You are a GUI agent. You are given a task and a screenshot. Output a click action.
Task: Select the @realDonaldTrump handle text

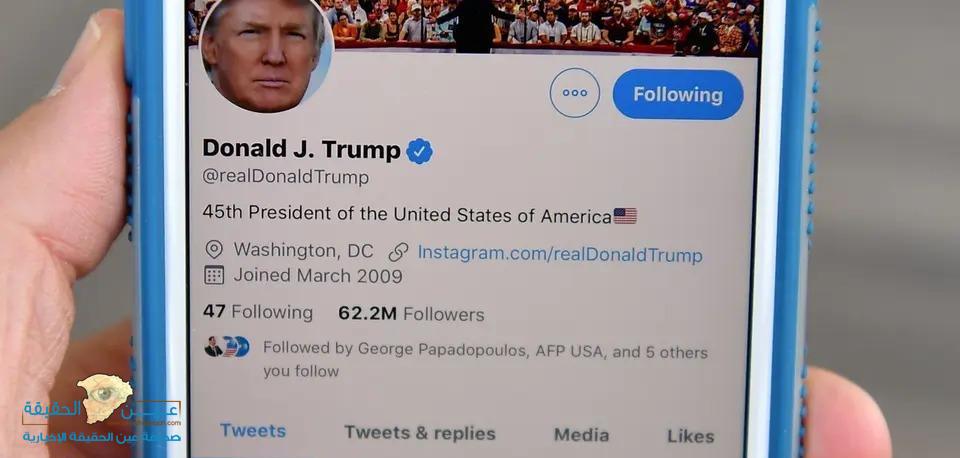click(x=285, y=178)
